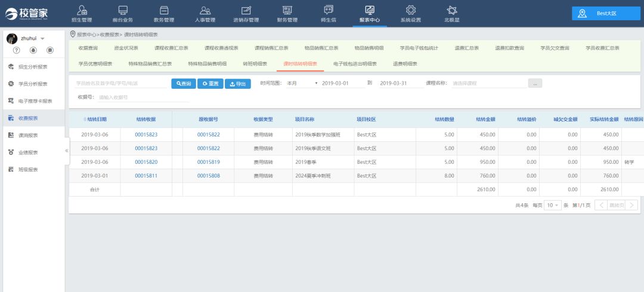This screenshot has height=292, width=644.
Task: Switch to the 退费明细表 tab
Action: (x=405, y=64)
